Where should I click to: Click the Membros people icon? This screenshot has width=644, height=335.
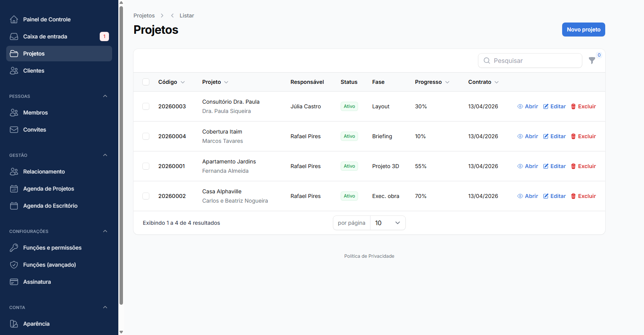(14, 113)
